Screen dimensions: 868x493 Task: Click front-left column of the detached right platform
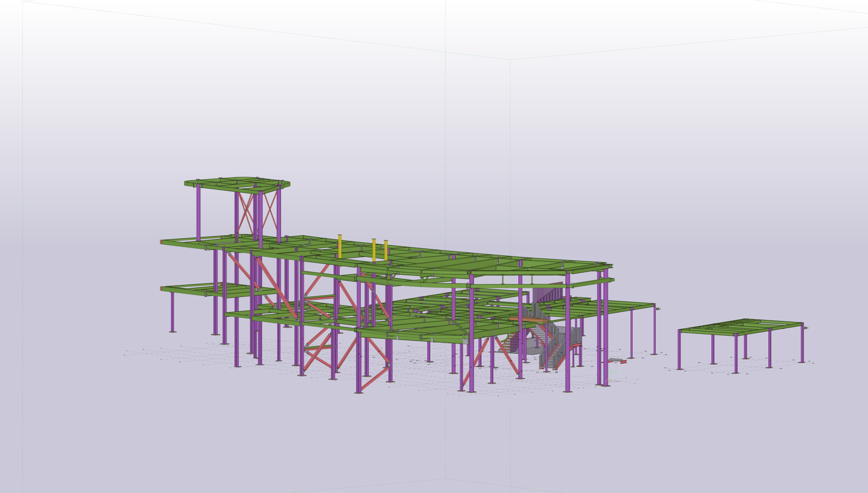[x=679, y=350]
